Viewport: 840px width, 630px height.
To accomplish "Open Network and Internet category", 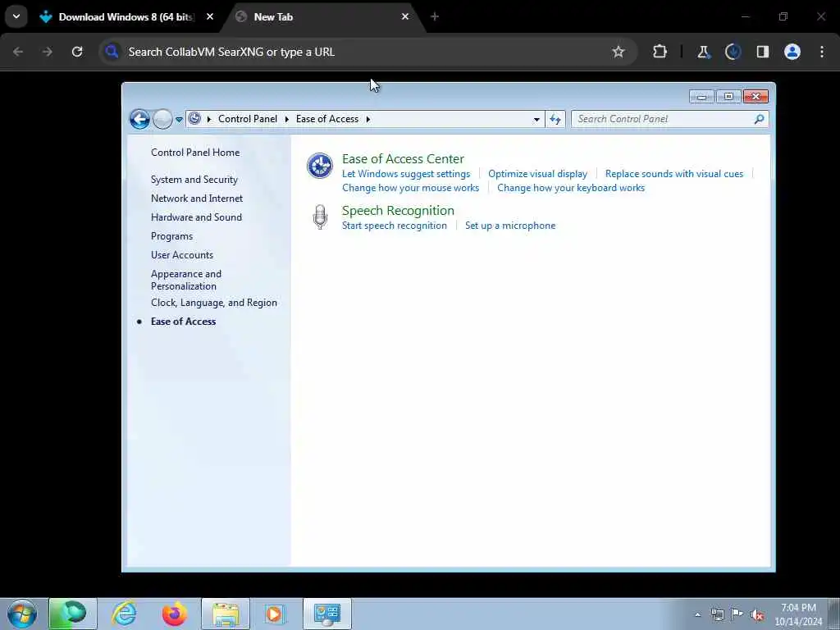I will point(197,199).
